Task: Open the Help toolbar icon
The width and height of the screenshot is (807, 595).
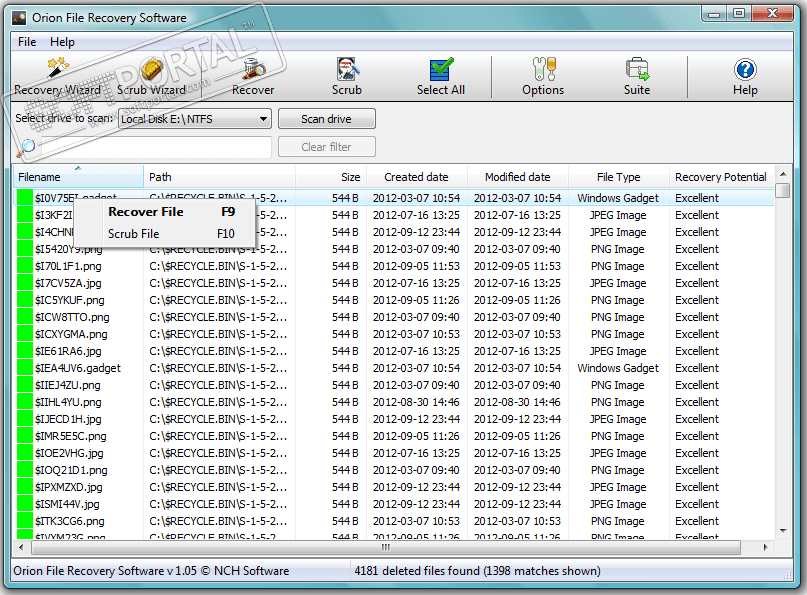Action: click(745, 77)
